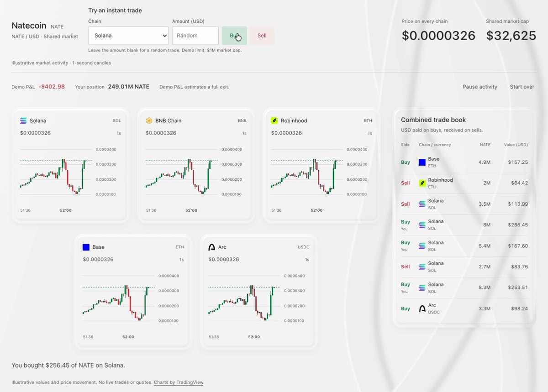Click the position value 249.01M NATE

(129, 87)
